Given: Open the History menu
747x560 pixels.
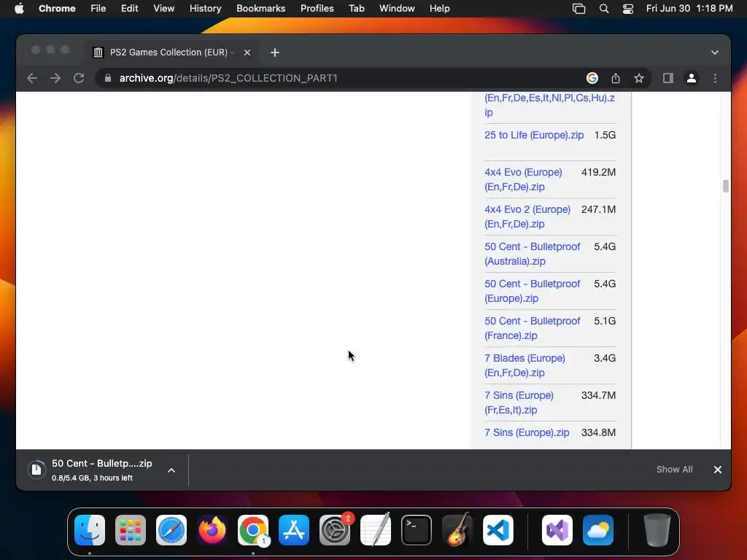Looking at the screenshot, I should click(205, 9).
